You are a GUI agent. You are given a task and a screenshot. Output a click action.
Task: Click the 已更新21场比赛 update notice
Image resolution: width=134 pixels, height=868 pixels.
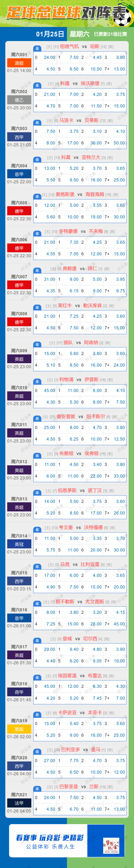point(110,34)
